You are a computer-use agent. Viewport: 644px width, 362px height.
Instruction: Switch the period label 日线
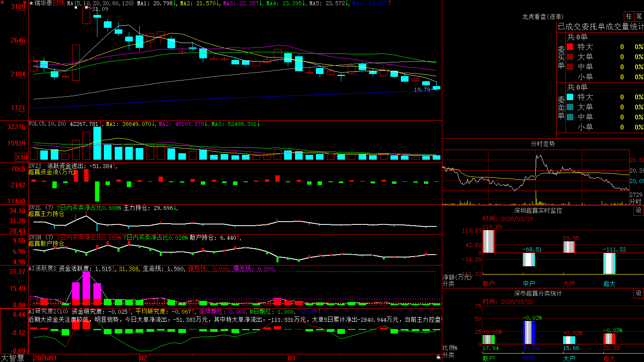coord(59,3)
